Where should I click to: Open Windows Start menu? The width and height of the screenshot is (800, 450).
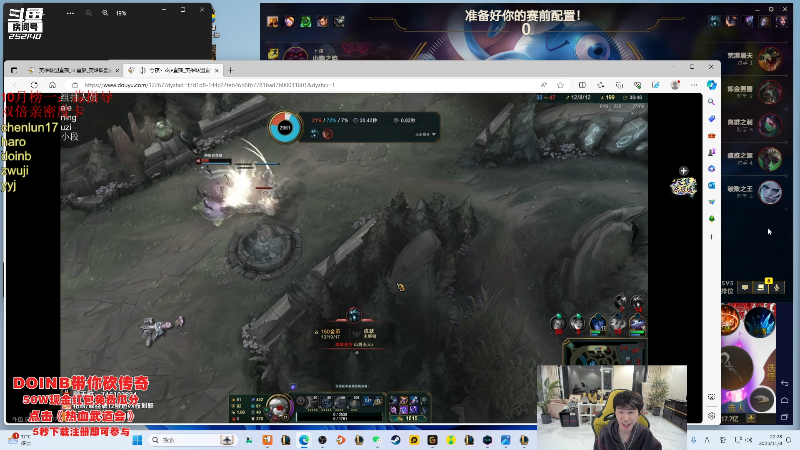pyautogui.click(x=137, y=440)
